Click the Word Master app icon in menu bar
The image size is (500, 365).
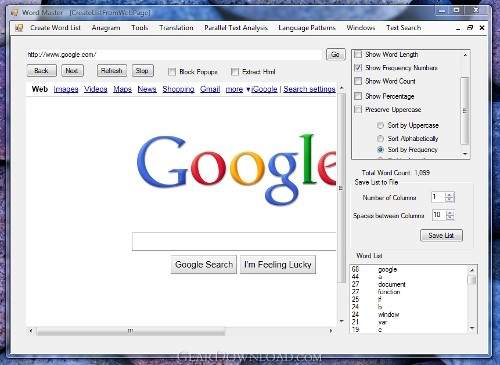click(19, 28)
